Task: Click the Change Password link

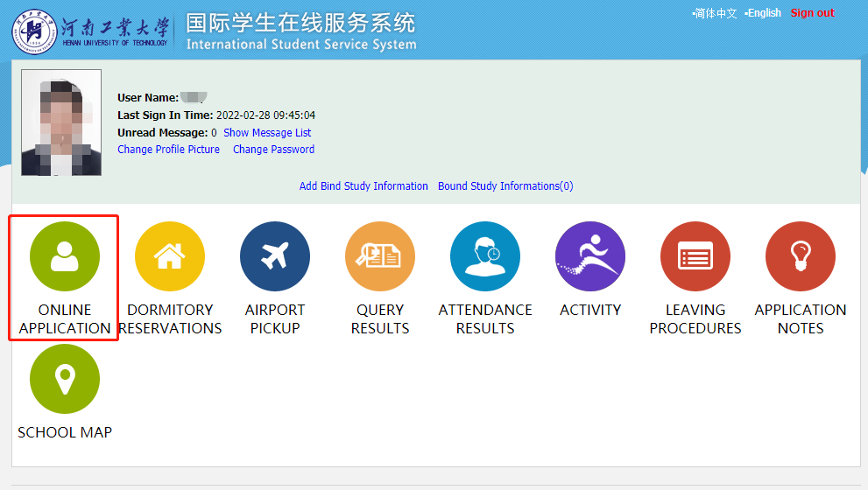Action: [273, 150]
